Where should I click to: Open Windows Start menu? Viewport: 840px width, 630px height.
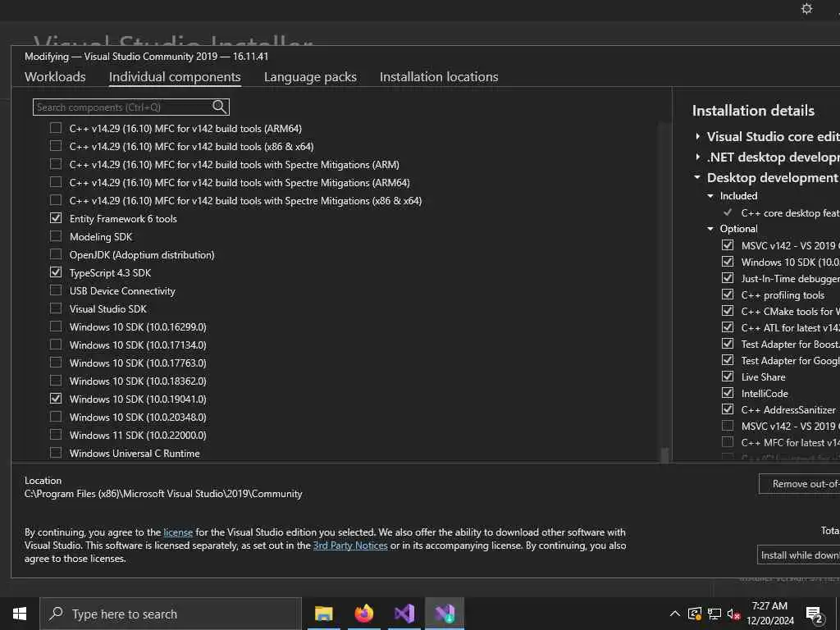20,614
